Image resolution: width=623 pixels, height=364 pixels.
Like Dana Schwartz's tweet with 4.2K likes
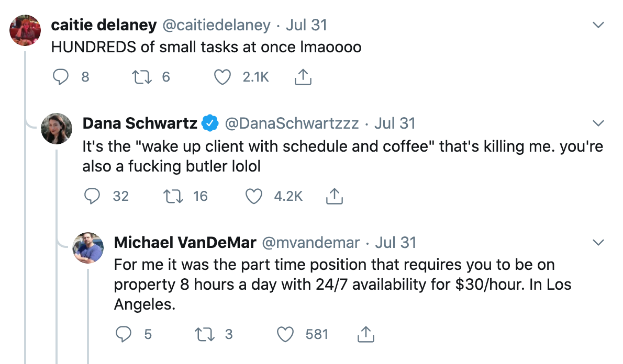click(254, 196)
